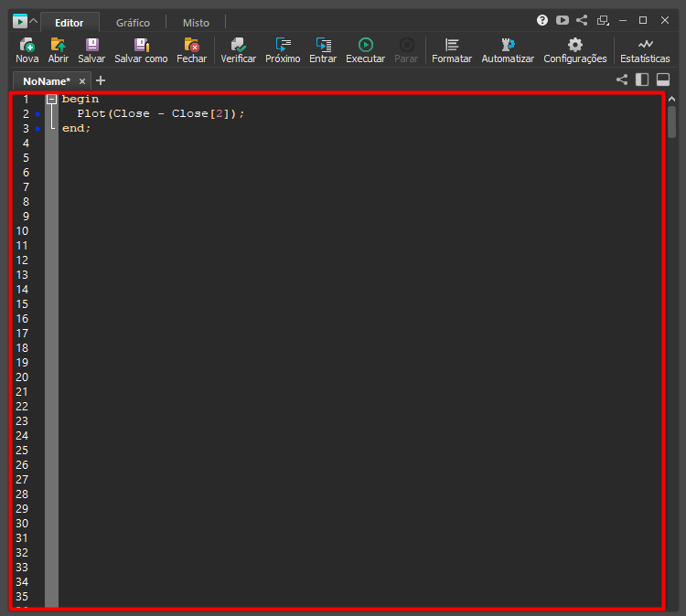Click the scroll up arrow

(671, 100)
